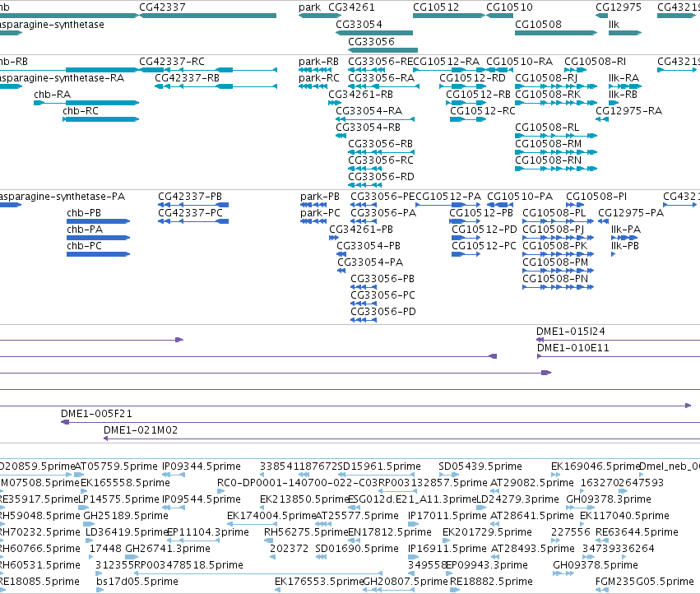Select the RE18882.5prime EST label

pos(491,582)
